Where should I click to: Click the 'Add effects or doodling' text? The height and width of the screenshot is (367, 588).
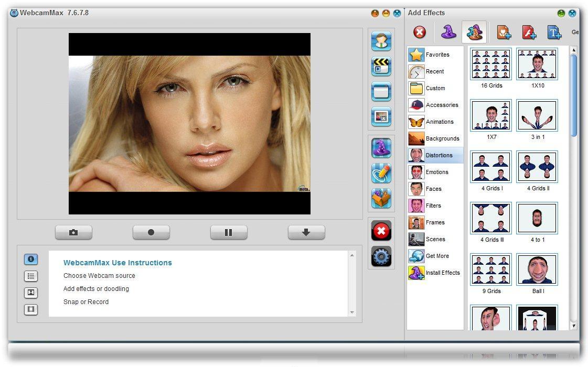[x=96, y=289]
